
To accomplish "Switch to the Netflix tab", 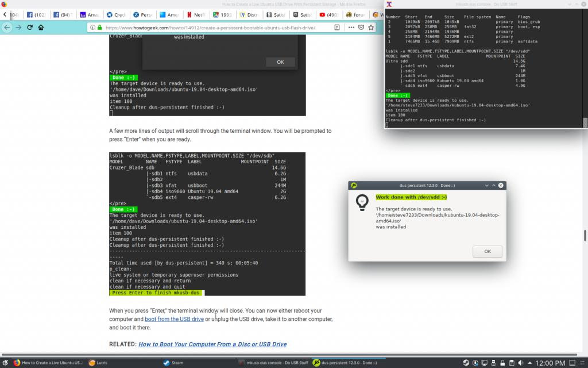I will pyautogui.click(x=198, y=14).
